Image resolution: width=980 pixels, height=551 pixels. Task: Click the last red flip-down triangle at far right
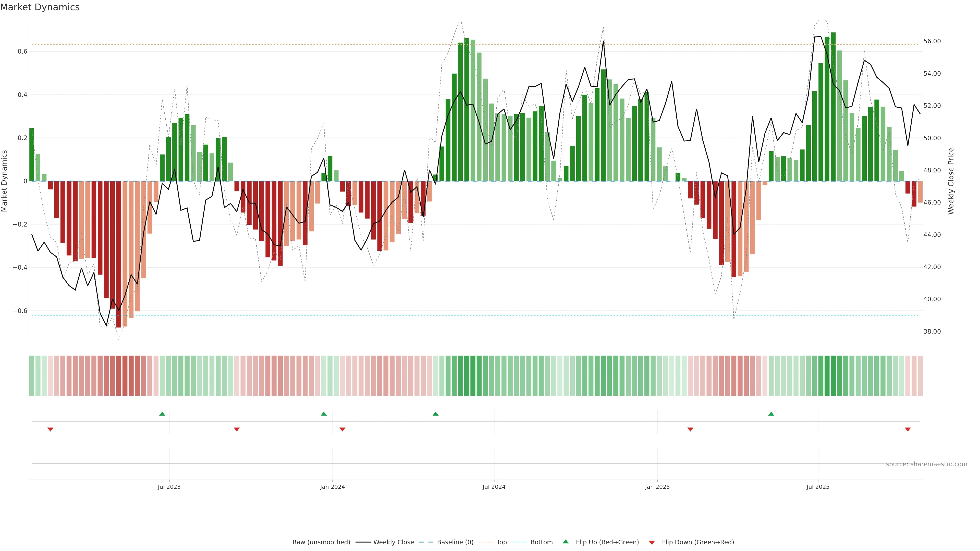pos(908,429)
